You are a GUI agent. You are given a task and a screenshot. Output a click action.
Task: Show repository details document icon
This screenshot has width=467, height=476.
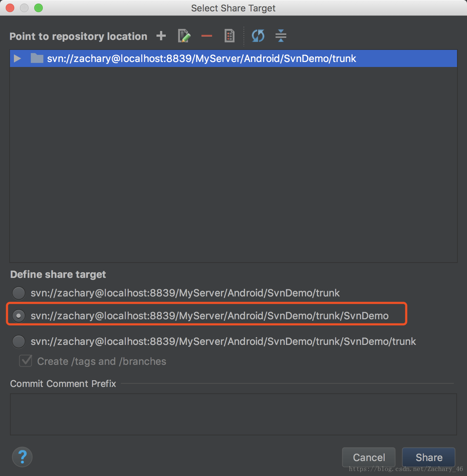click(x=230, y=36)
